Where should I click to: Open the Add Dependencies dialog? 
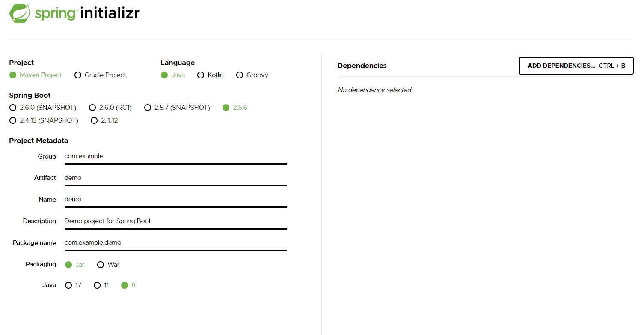576,66
